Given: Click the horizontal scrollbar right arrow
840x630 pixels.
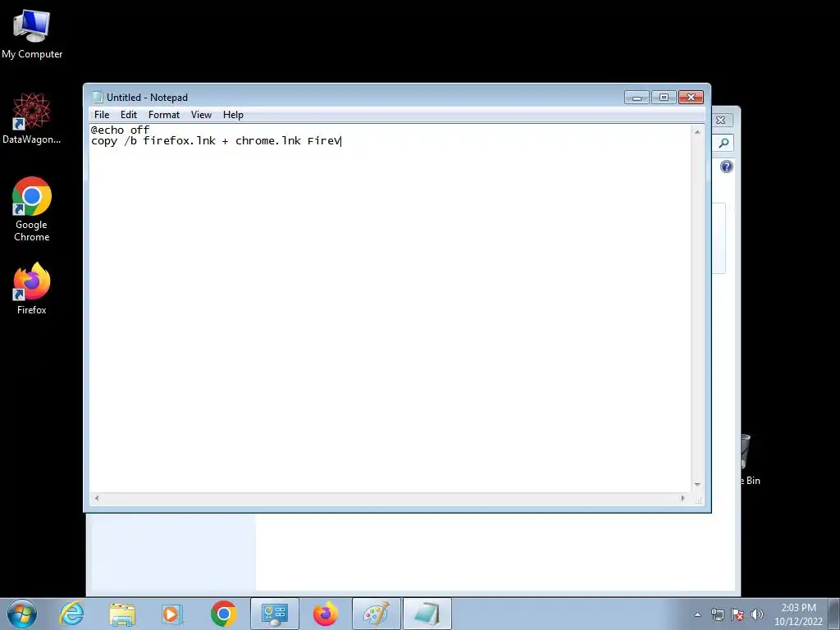Looking at the screenshot, I should [x=682, y=498].
